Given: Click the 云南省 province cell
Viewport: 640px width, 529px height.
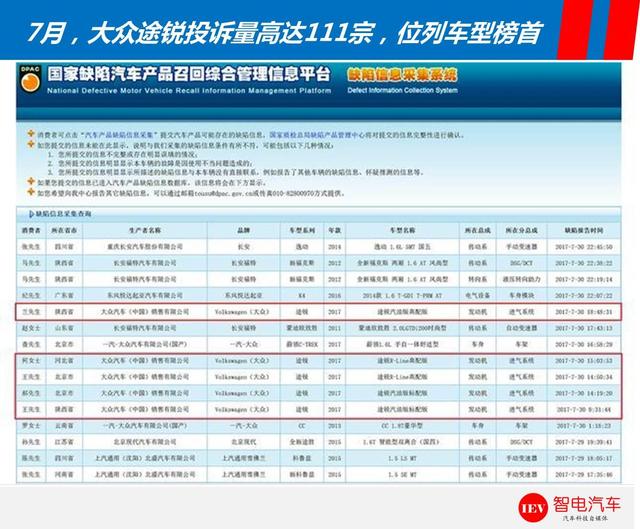Looking at the screenshot, I should pyautogui.click(x=64, y=426).
